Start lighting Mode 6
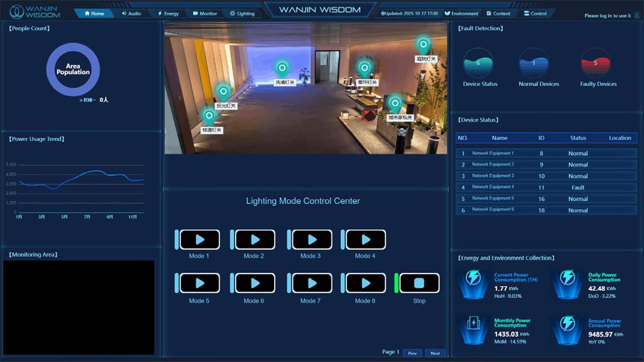Image resolution: width=644 pixels, height=362 pixels. click(255, 284)
